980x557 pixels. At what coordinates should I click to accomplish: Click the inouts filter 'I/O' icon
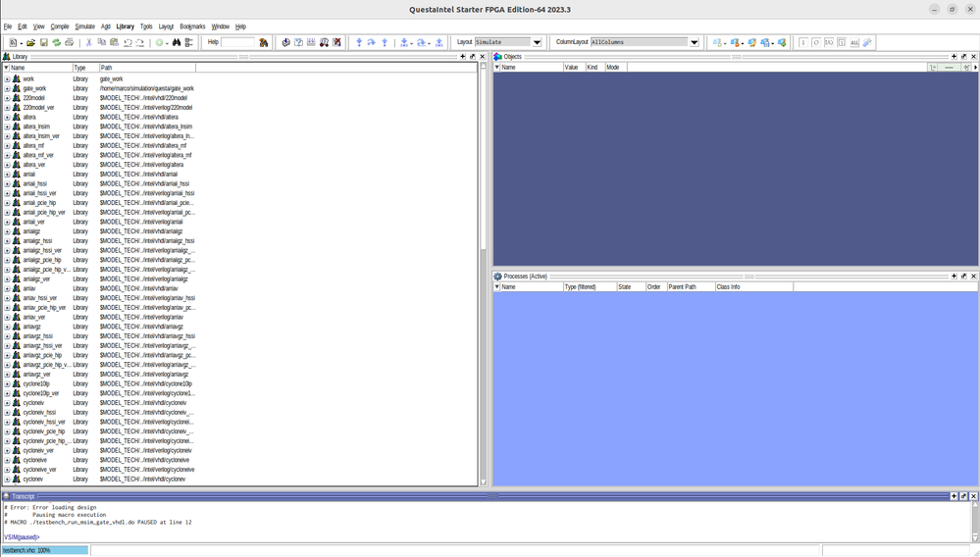pos(829,42)
